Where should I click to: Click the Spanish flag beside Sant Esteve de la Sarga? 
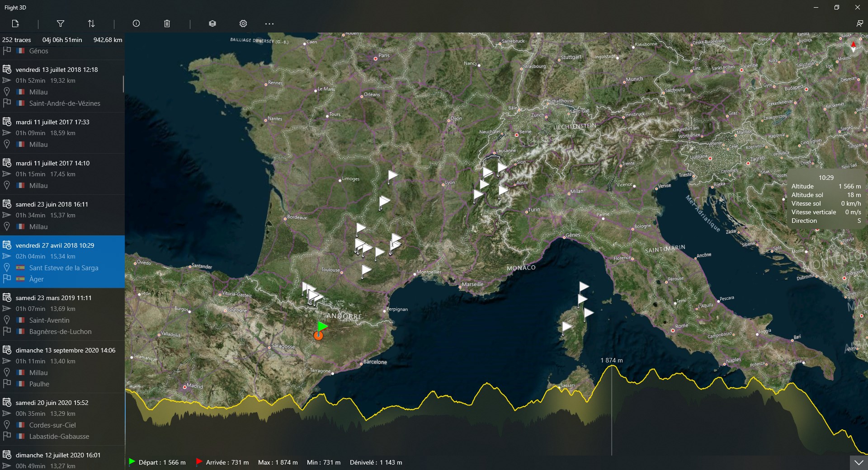pos(20,268)
